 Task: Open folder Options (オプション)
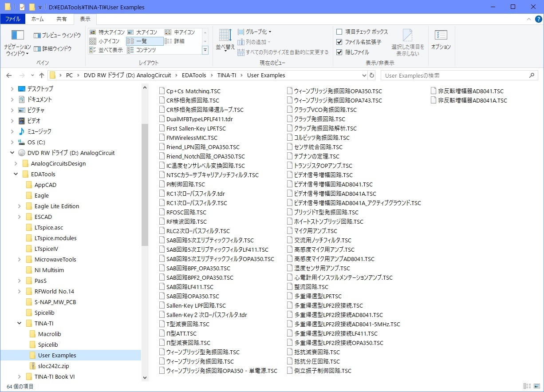441,40
